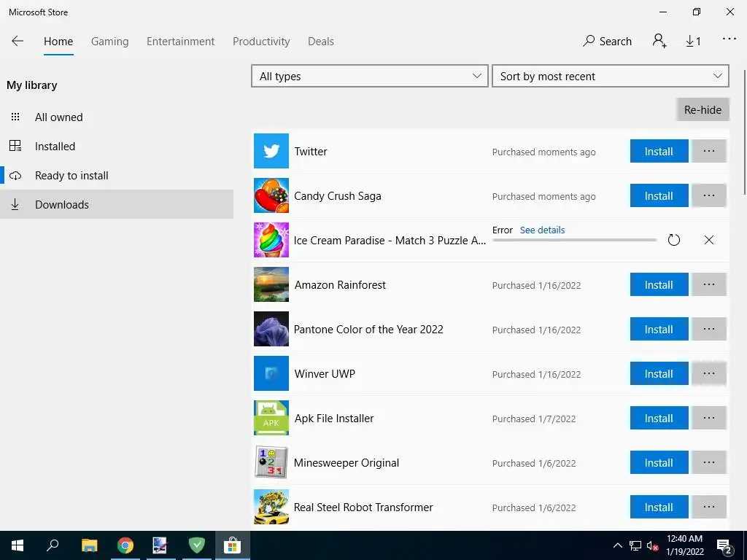
Task: Click the vertical scrollbar on the right
Action: click(744, 132)
